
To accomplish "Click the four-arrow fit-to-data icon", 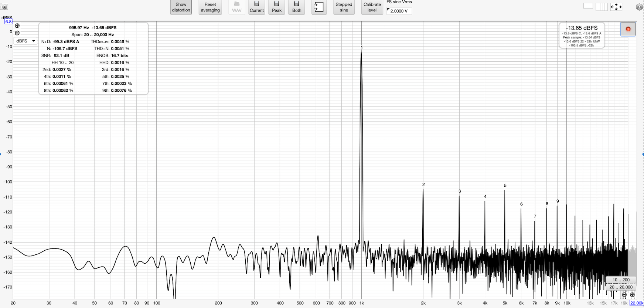I will (616, 7).
